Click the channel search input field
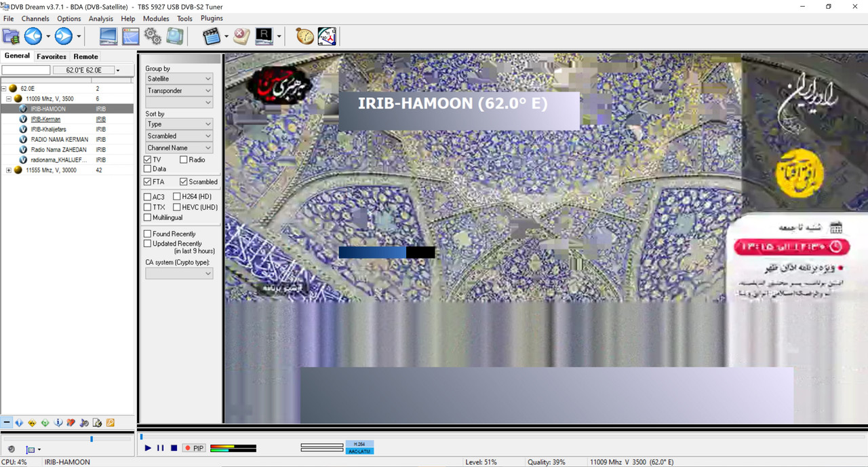Viewport: 868px width, 467px height. coord(26,70)
